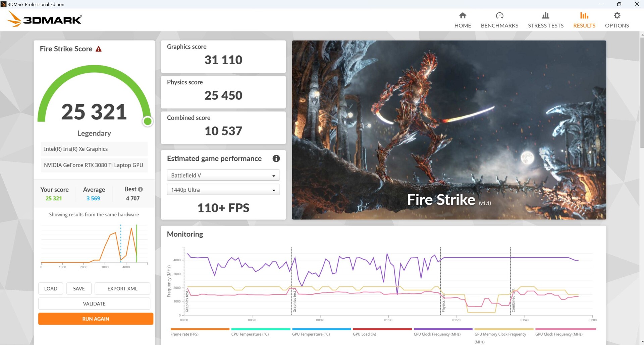
Task: Click the green gauge indicator knob
Action: click(148, 121)
